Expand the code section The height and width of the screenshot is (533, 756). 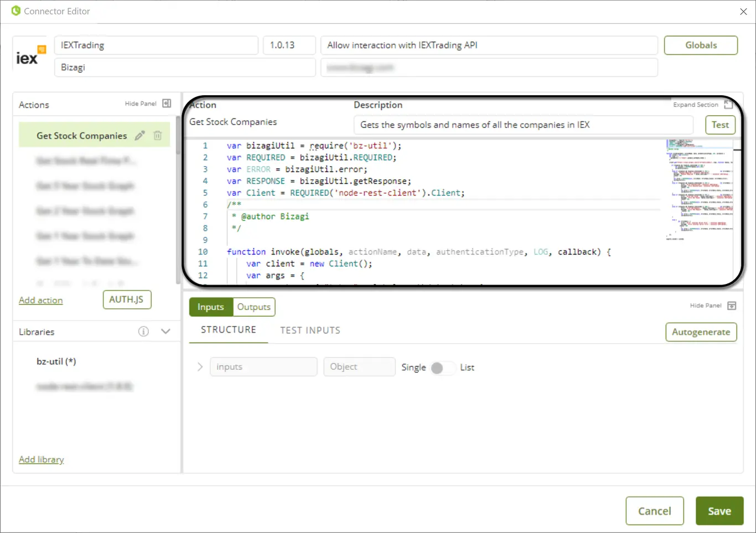(x=728, y=105)
